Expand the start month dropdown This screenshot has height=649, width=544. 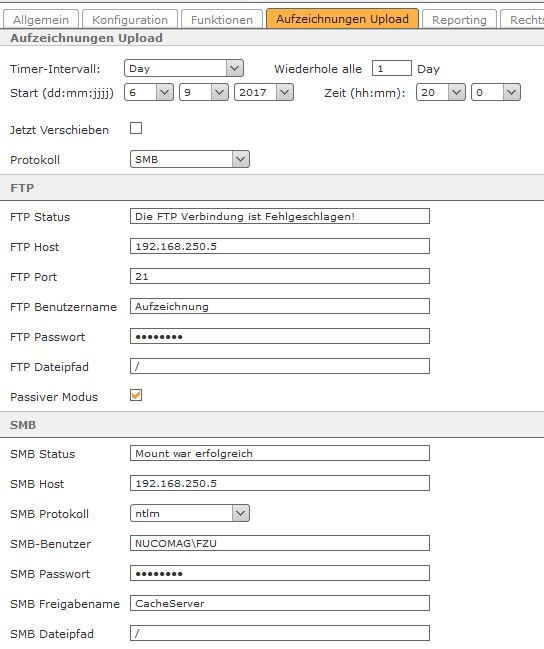pos(204,92)
